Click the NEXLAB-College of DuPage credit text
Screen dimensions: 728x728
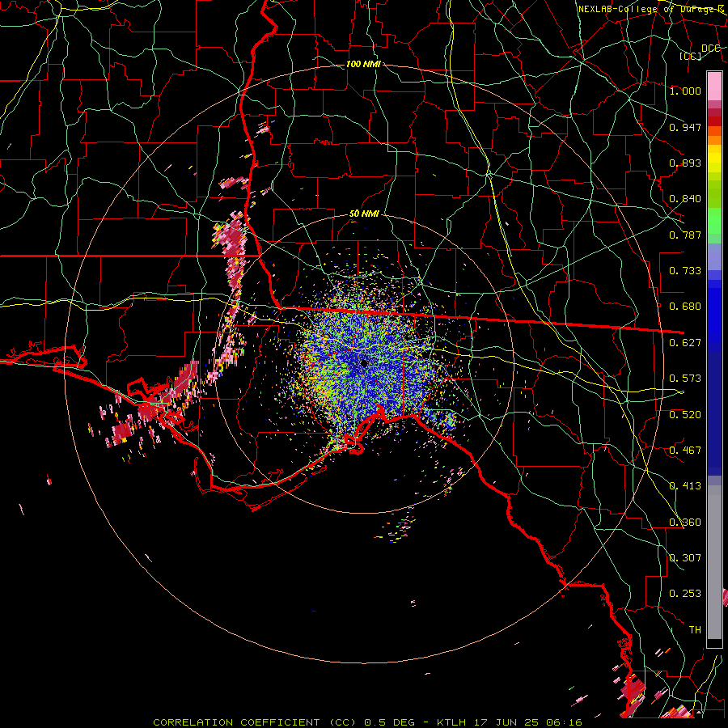651,9
